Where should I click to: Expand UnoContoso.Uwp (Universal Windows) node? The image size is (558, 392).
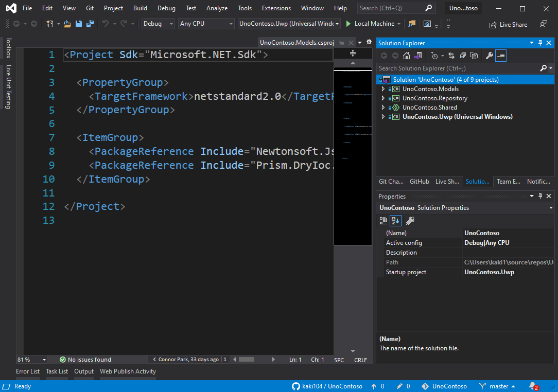point(383,117)
